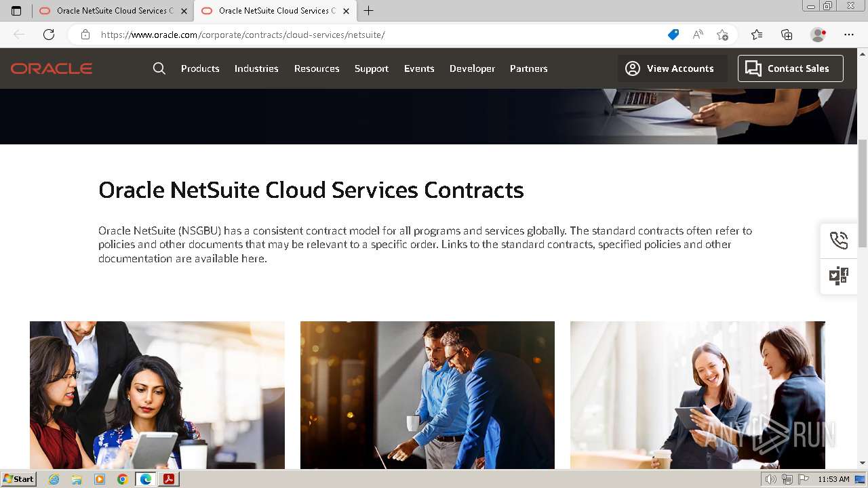Open Chrome from taskbar
Image resolution: width=868 pixels, height=488 pixels.
122,479
